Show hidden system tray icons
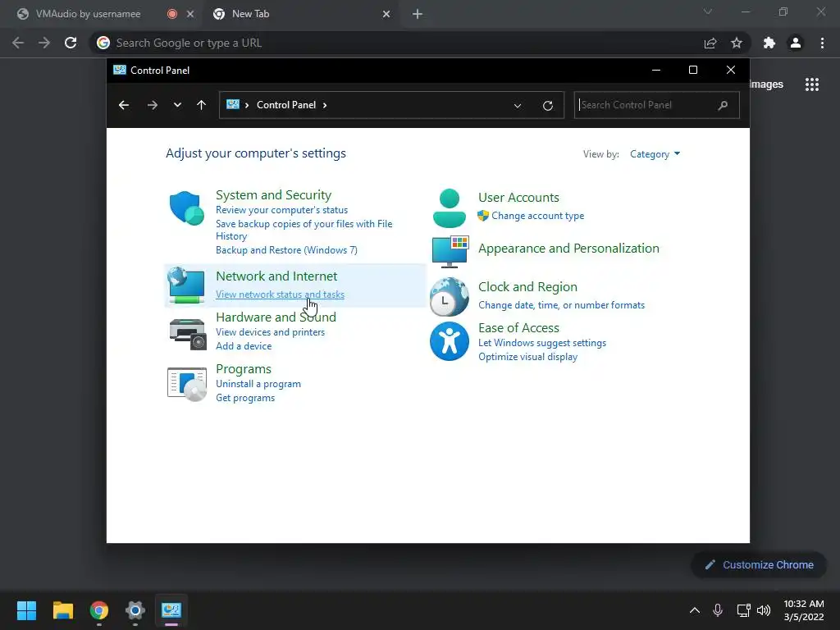 [x=694, y=610]
